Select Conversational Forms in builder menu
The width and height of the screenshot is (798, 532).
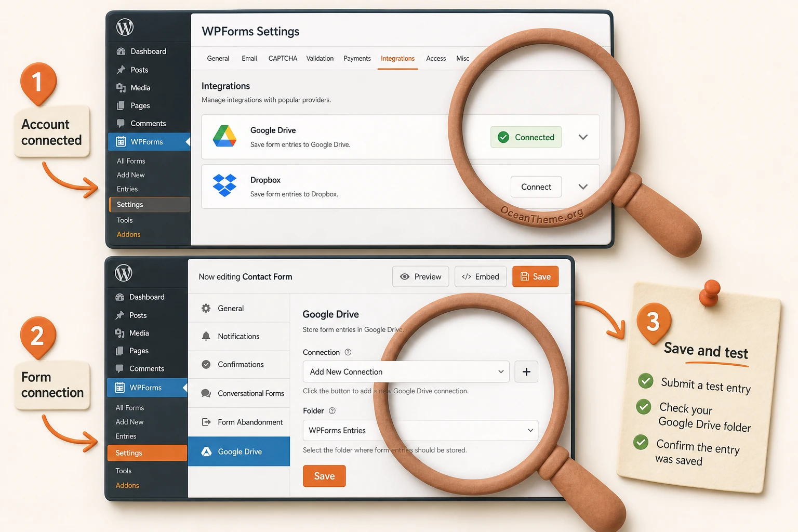(239, 393)
